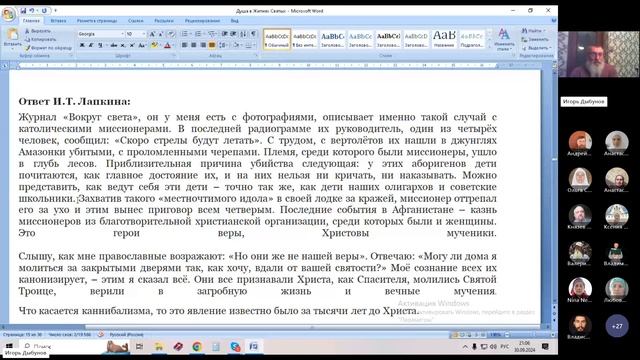This screenshot has height=360, width=640.
Task: Paste from clipboard (Вставить)
Action: click(12, 38)
